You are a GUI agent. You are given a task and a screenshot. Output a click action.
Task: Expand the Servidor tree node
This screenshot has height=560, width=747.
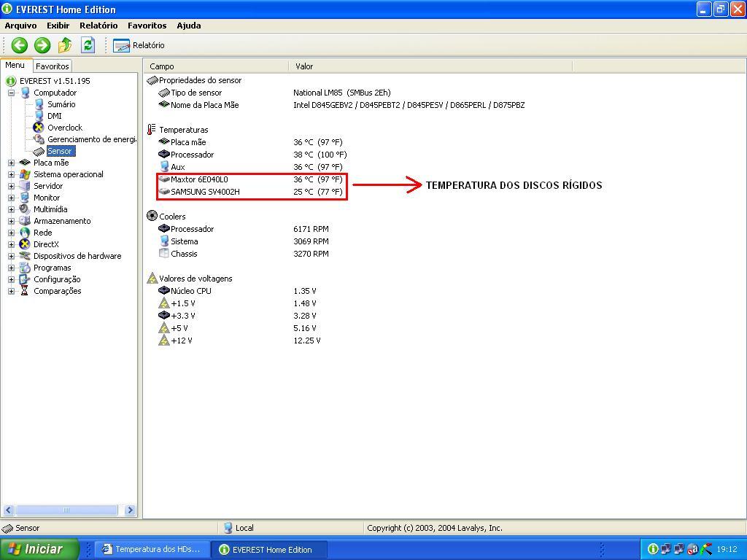tap(12, 186)
